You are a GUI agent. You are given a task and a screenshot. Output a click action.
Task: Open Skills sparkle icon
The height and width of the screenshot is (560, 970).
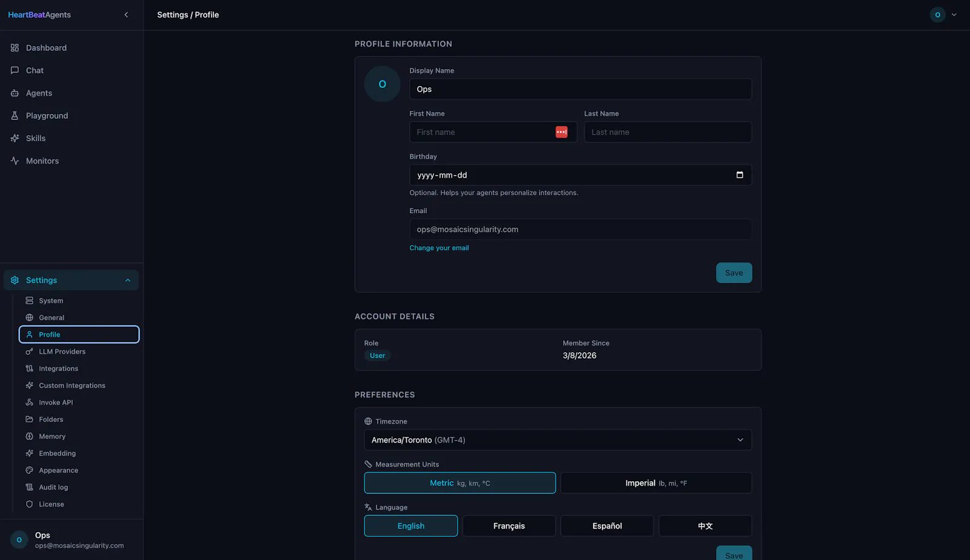pos(15,138)
